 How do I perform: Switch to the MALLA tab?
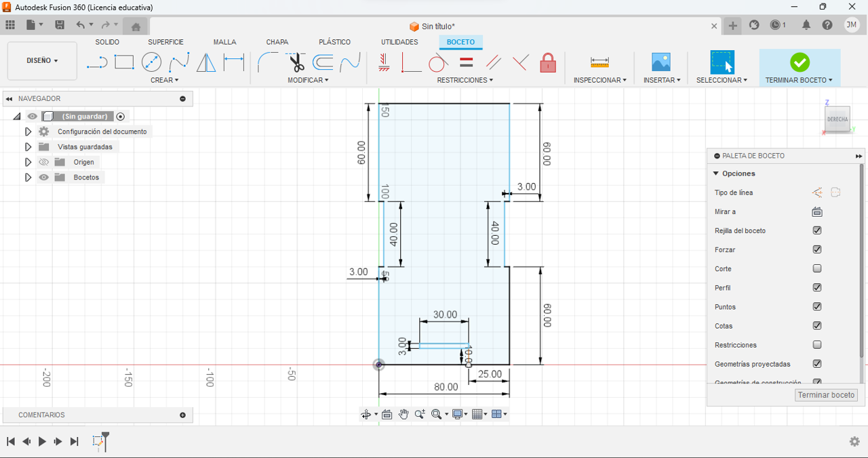point(224,42)
